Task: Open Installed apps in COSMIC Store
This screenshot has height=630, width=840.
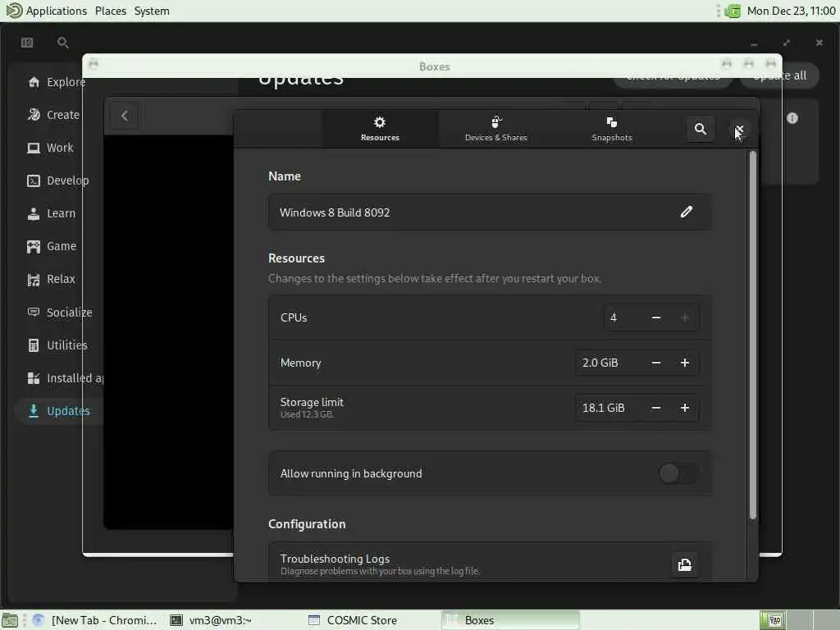Action: (x=64, y=378)
